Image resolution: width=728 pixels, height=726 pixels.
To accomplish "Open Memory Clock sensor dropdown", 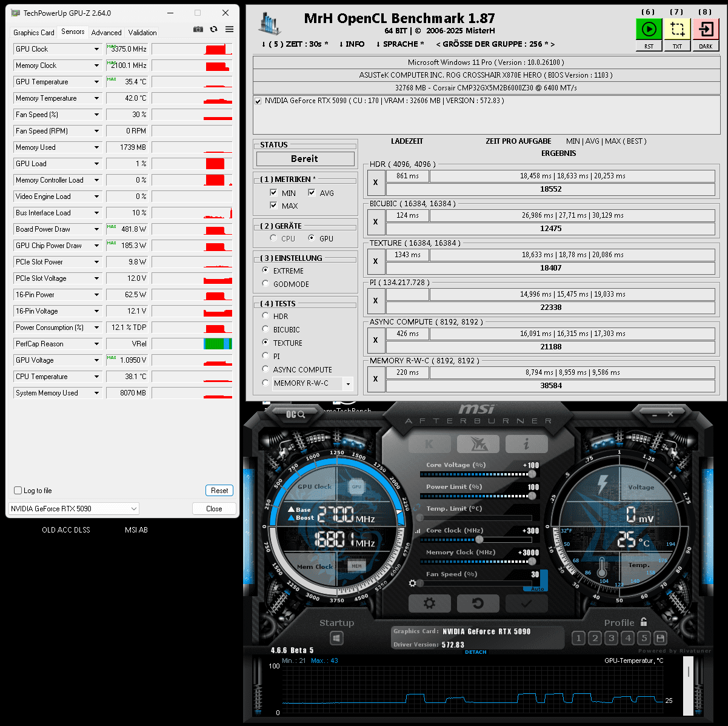I will 96,66.
